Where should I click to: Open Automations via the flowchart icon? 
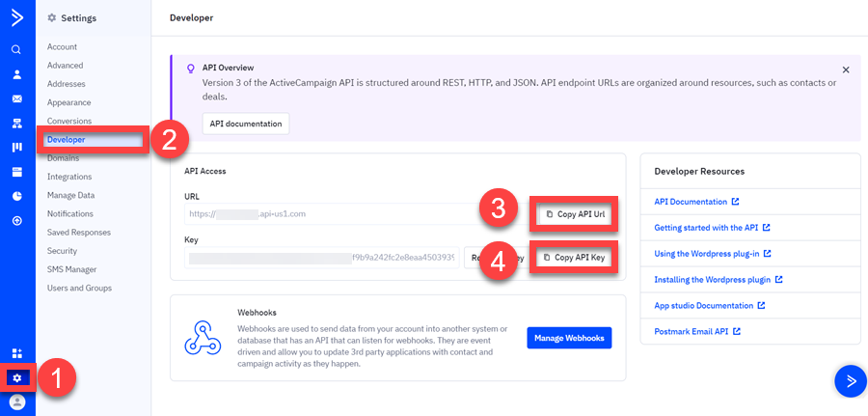17,124
